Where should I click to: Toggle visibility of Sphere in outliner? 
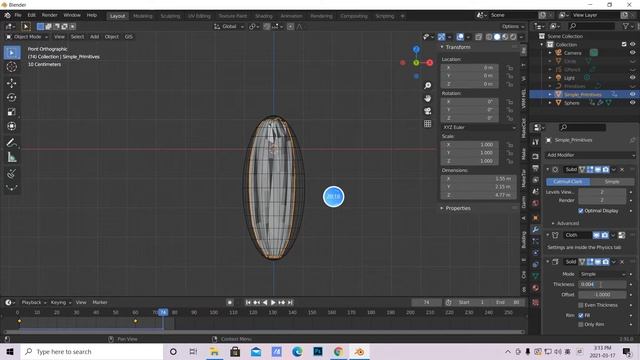[x=632, y=103]
